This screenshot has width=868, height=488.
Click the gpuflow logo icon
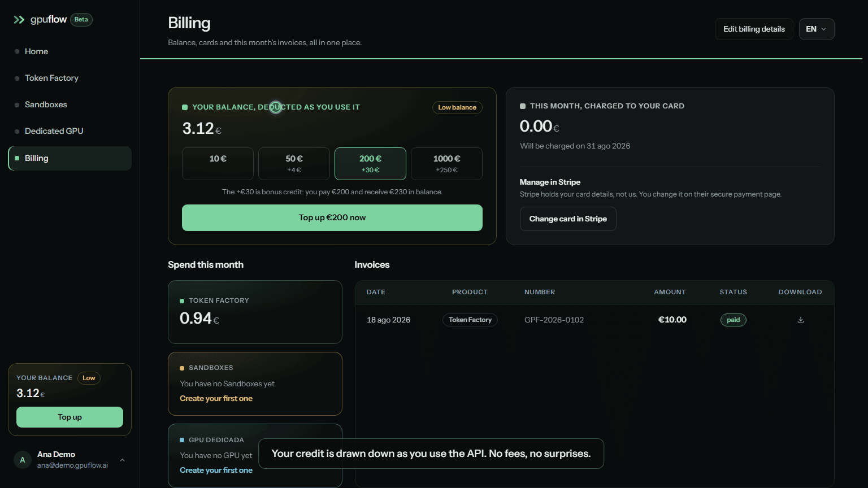tap(19, 20)
